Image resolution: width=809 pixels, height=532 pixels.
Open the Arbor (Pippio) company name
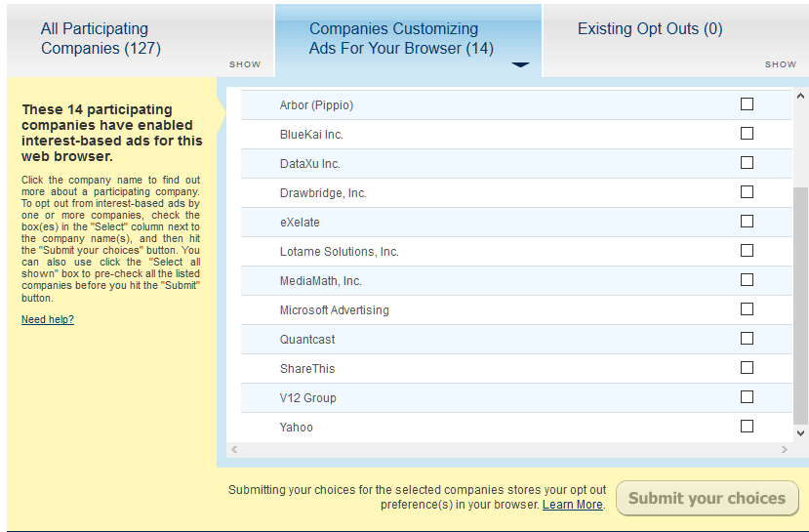tap(316, 105)
